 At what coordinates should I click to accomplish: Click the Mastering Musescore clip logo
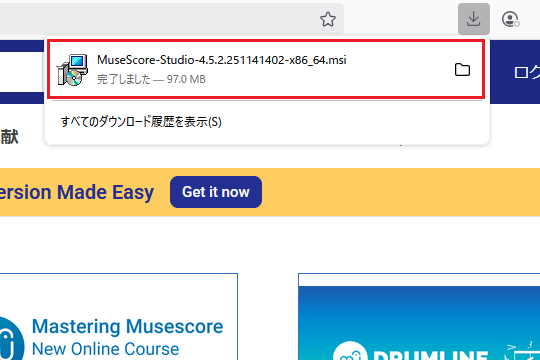pos(11,339)
